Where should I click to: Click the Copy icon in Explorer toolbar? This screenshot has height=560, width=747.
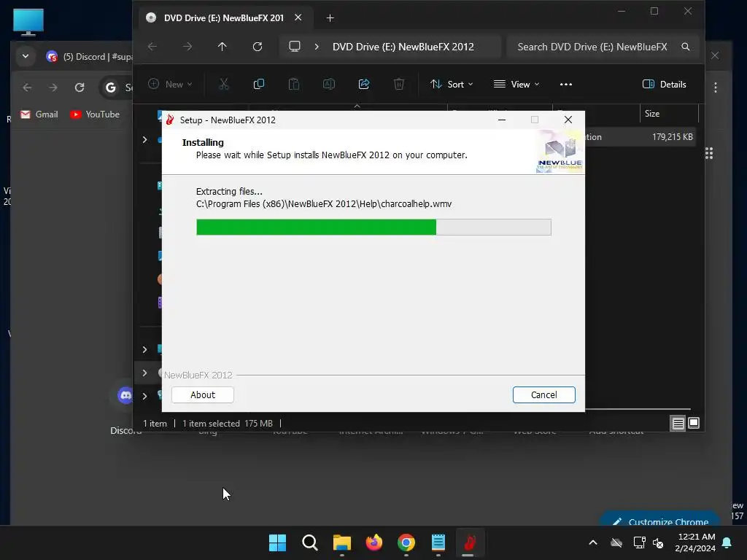pos(259,85)
